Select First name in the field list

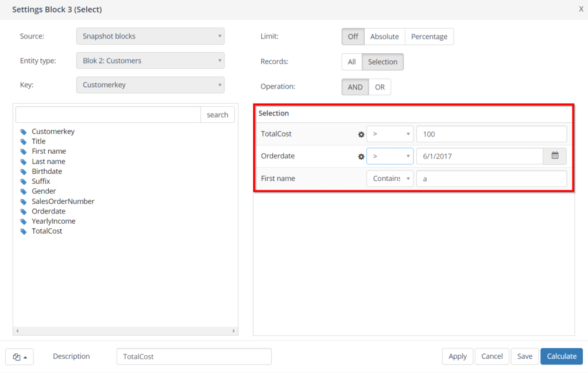[49, 151]
